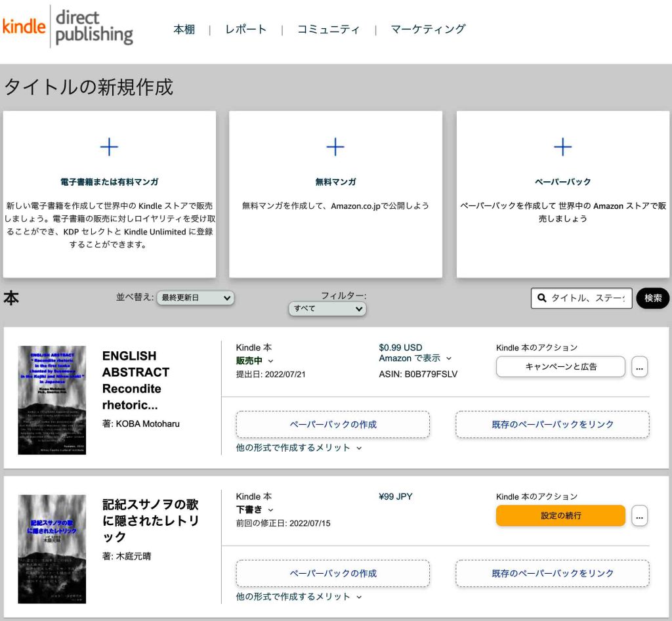Click the 提出日: 2022/07/21 text
The image size is (672, 621).
pos(270,374)
